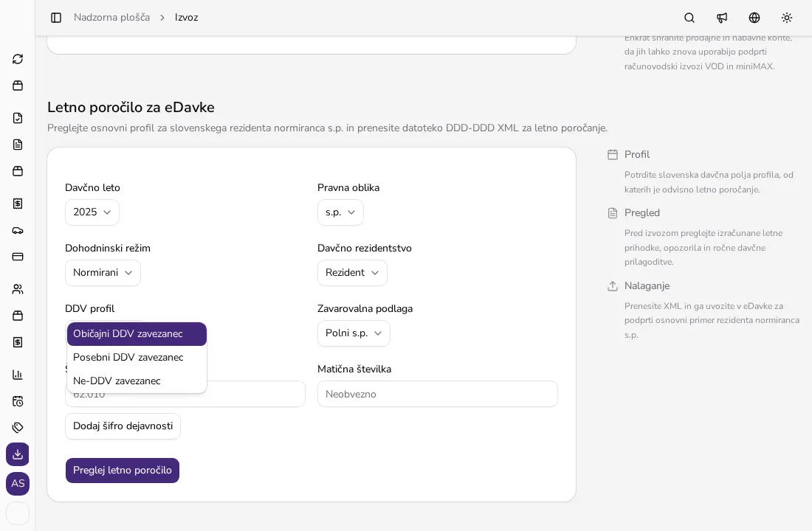
Task: Focus the Matična številka input field
Action: 438,394
